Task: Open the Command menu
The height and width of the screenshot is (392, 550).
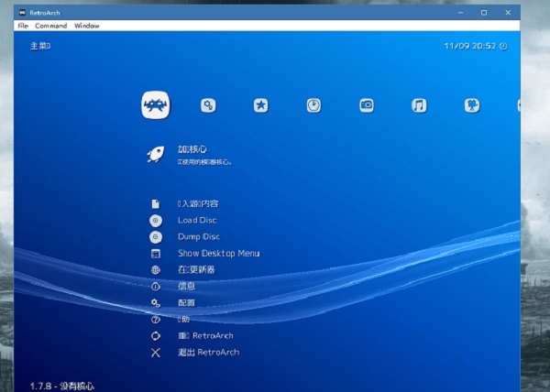Action: (x=51, y=26)
